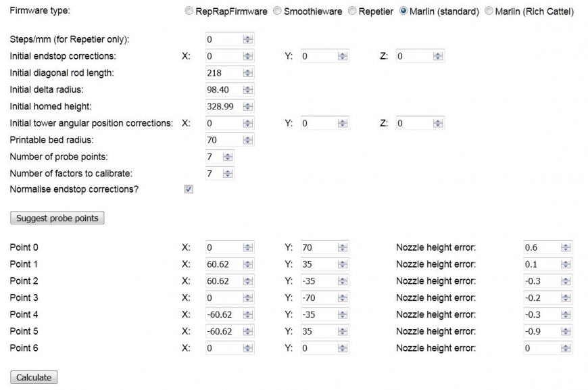Click the Suggest probe points button
Image resolution: width=588 pixels, height=390 pixels.
pos(57,218)
